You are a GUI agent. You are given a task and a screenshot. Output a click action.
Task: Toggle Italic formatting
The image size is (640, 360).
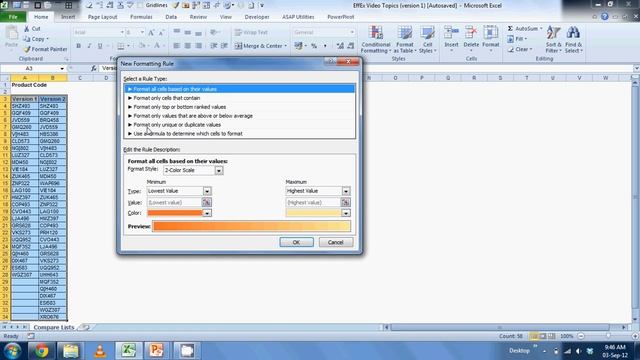coord(89,46)
